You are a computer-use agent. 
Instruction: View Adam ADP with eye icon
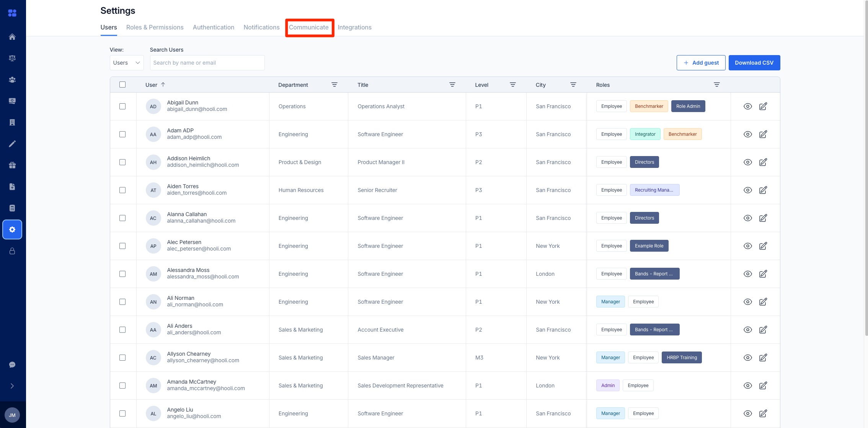tap(747, 134)
